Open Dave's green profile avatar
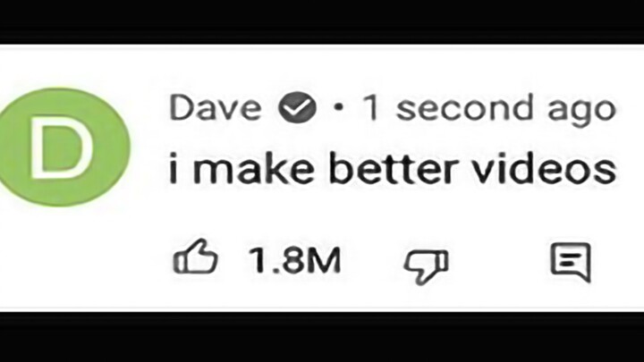This screenshot has width=644, height=362. point(64,147)
